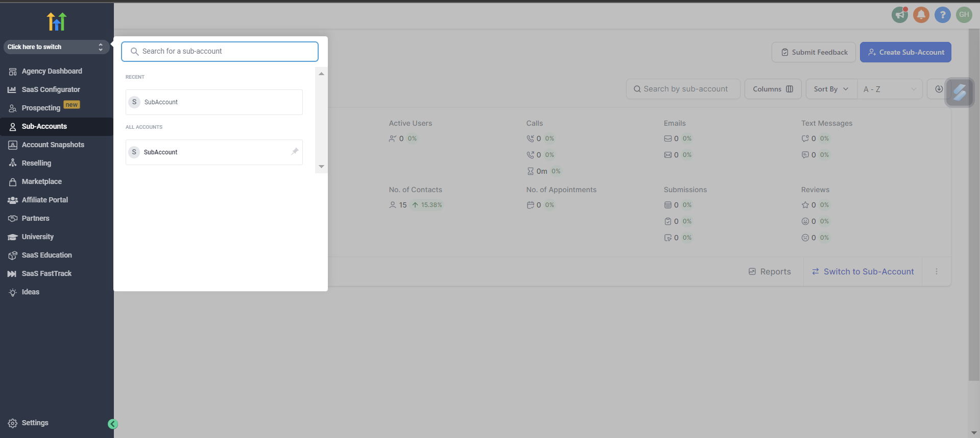Screen dimensions: 980x438
Task: Click the GH user avatar
Action: [964, 15]
